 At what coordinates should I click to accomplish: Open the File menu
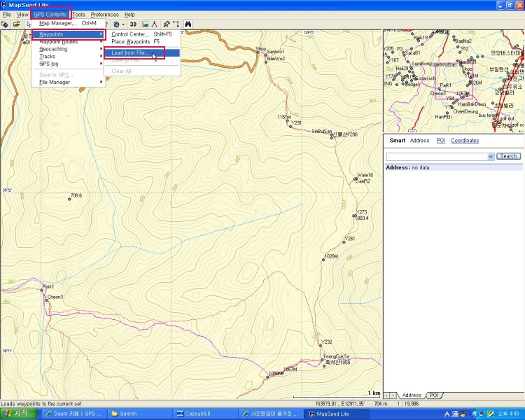pyautogui.click(x=7, y=15)
